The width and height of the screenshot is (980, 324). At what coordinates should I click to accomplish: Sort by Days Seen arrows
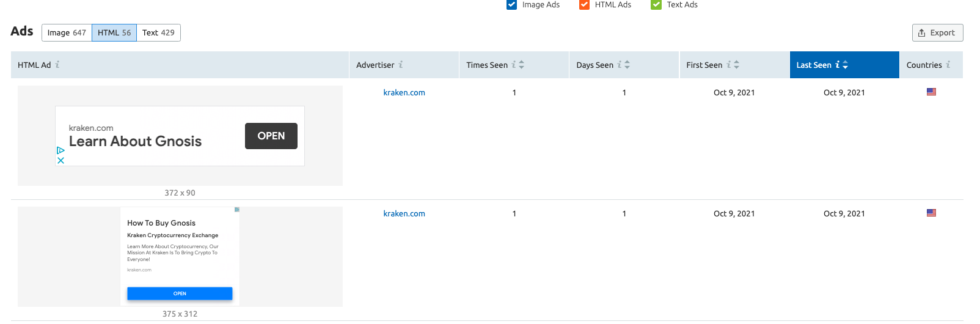(627, 65)
